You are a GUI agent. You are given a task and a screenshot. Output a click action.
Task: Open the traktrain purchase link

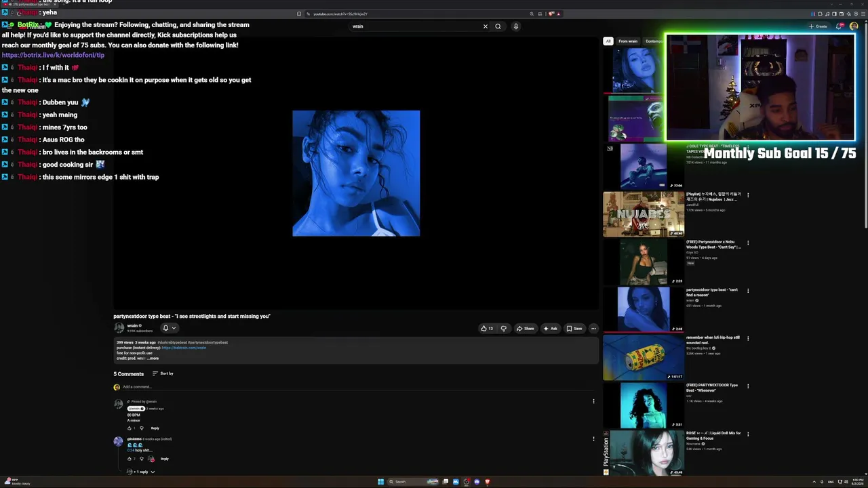(184, 348)
